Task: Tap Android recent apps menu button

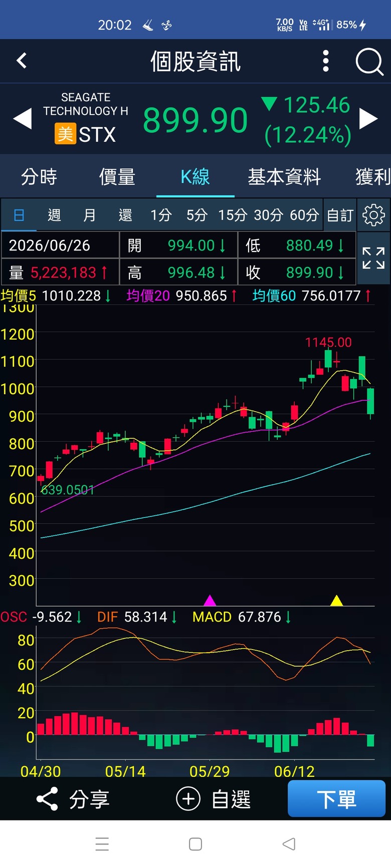Action: coord(102,844)
